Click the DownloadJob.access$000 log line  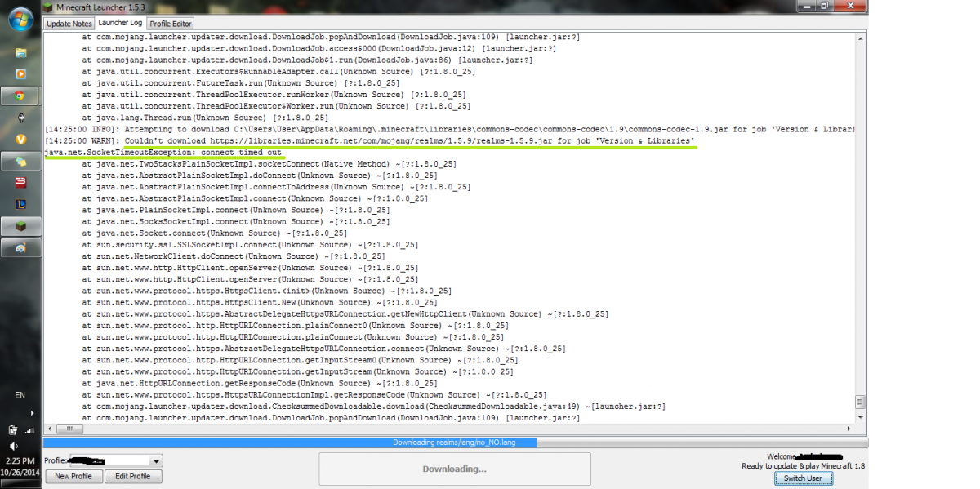[319, 48]
